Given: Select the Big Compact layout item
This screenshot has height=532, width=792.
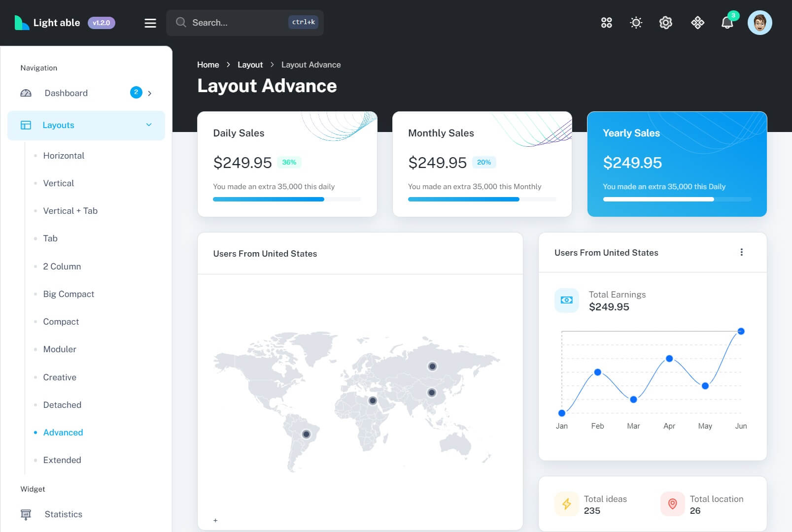Looking at the screenshot, I should pos(69,294).
